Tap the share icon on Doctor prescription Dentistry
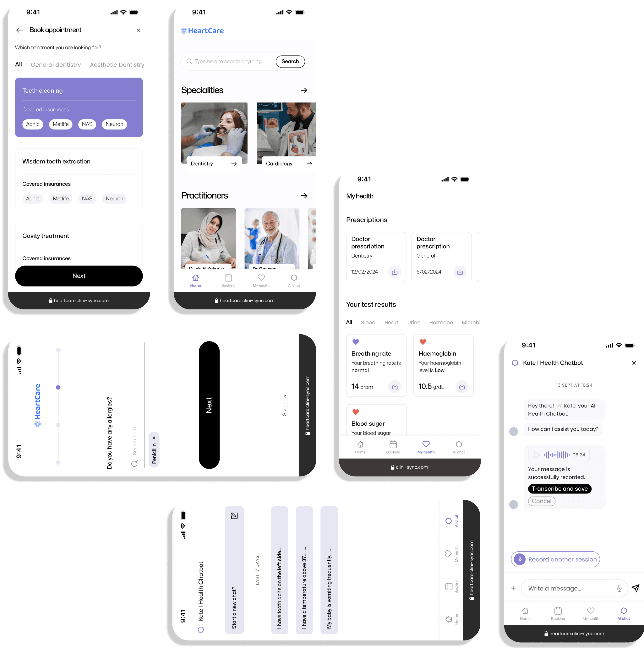This screenshot has width=644, height=648. [394, 272]
